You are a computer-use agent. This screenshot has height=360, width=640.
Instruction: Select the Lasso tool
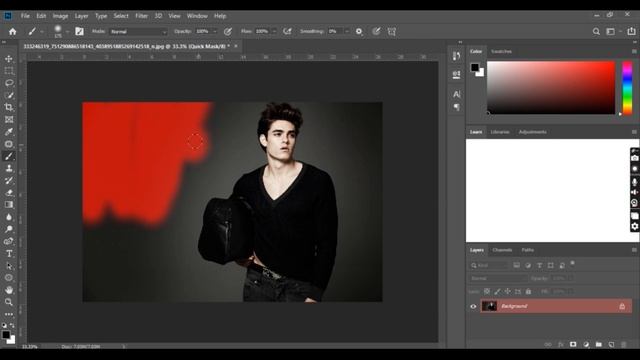click(9, 83)
